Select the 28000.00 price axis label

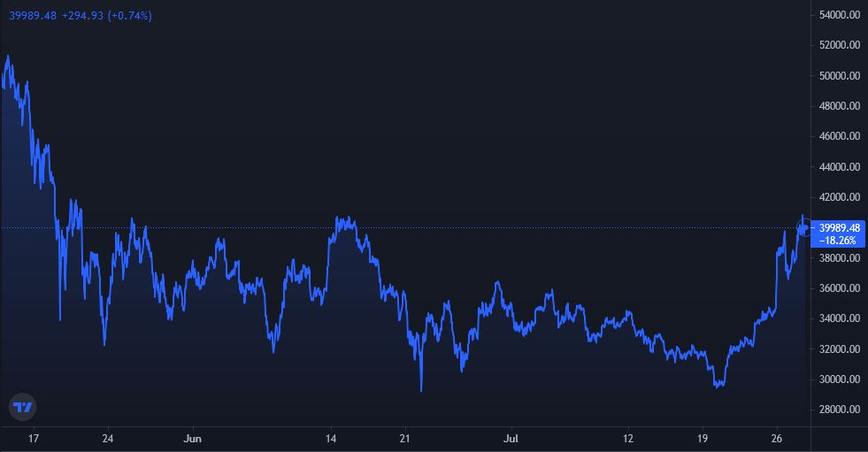839,410
